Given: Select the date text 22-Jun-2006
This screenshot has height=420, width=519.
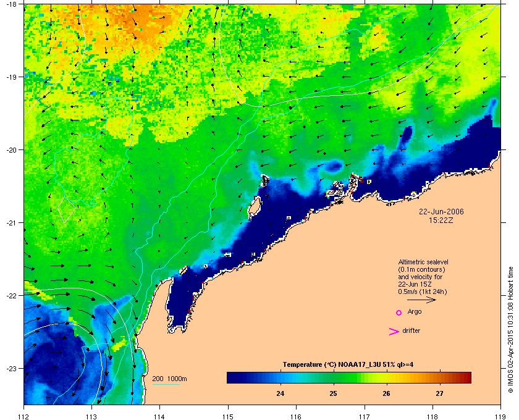Looking at the screenshot, I should 441,211.
